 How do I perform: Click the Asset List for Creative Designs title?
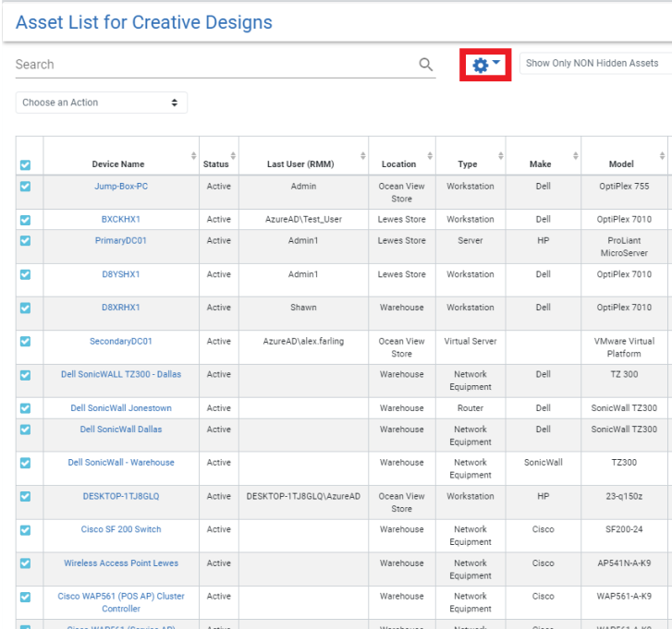(144, 22)
